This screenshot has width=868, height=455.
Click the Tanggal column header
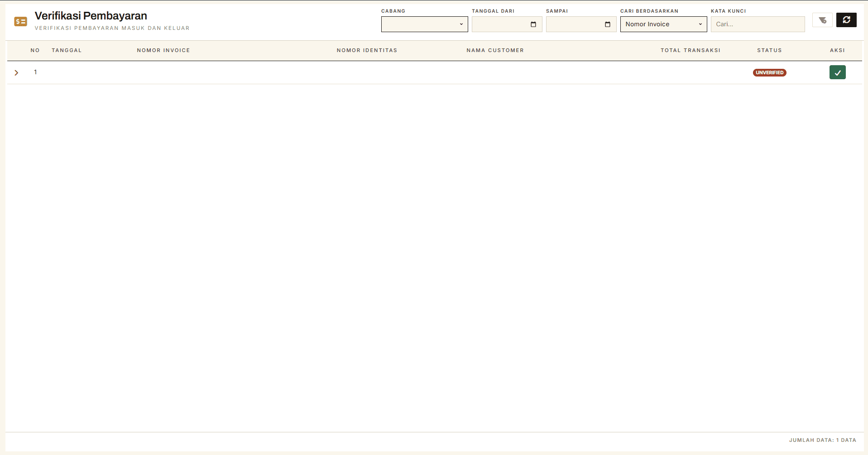[x=67, y=50]
